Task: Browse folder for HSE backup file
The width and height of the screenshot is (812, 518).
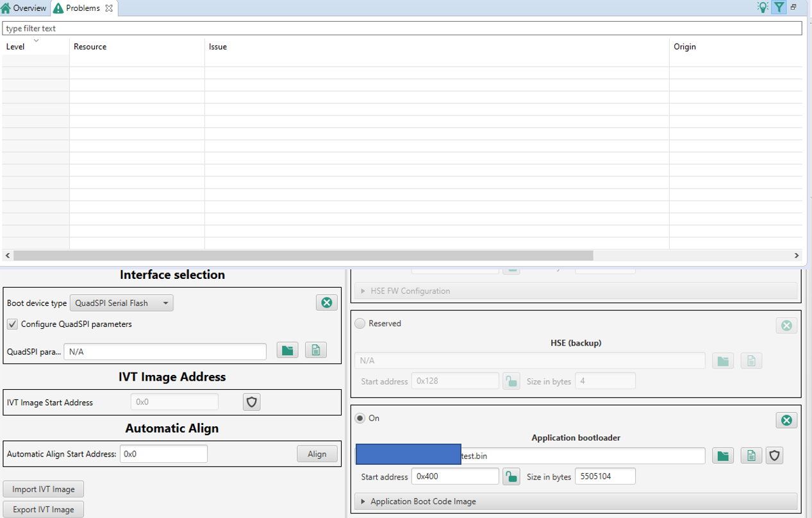Action: (x=723, y=361)
